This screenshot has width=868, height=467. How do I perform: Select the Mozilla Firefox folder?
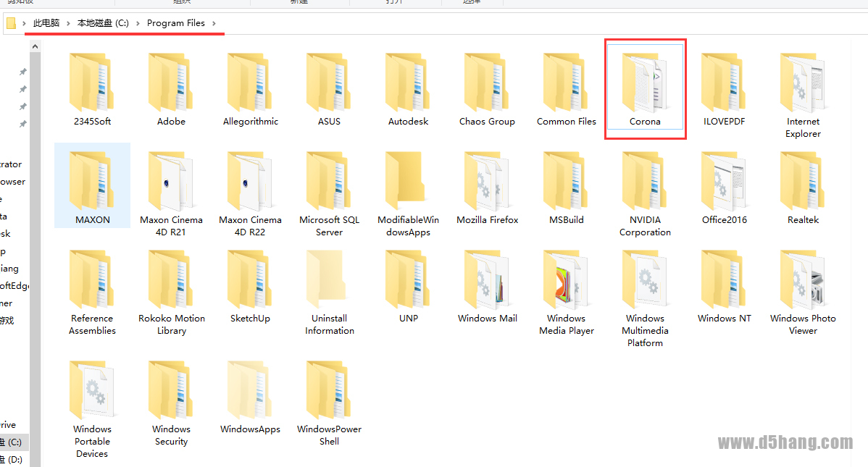(487, 188)
